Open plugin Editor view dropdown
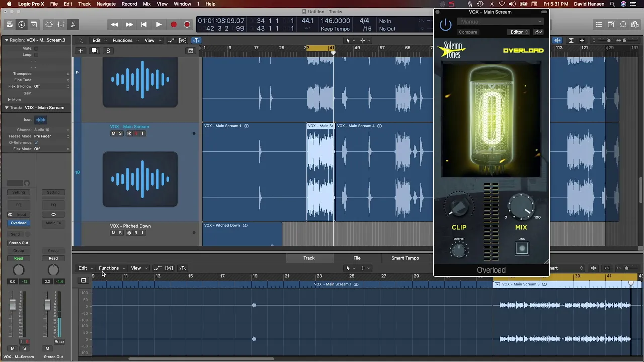Viewport: 644px width, 362px height. tap(520, 32)
